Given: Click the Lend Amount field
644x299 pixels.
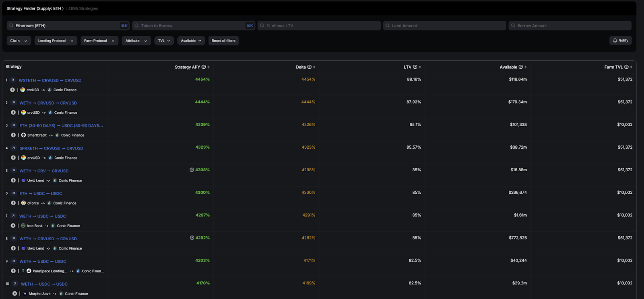Looking at the screenshot, I should [444, 26].
